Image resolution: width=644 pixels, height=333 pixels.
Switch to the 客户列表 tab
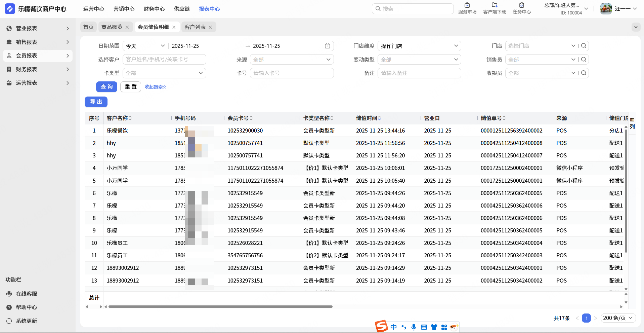tap(195, 27)
